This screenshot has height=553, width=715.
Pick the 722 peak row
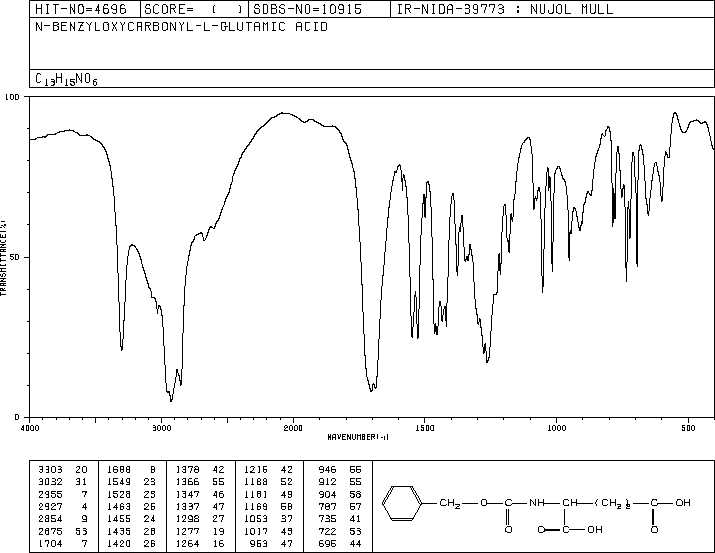[340, 531]
